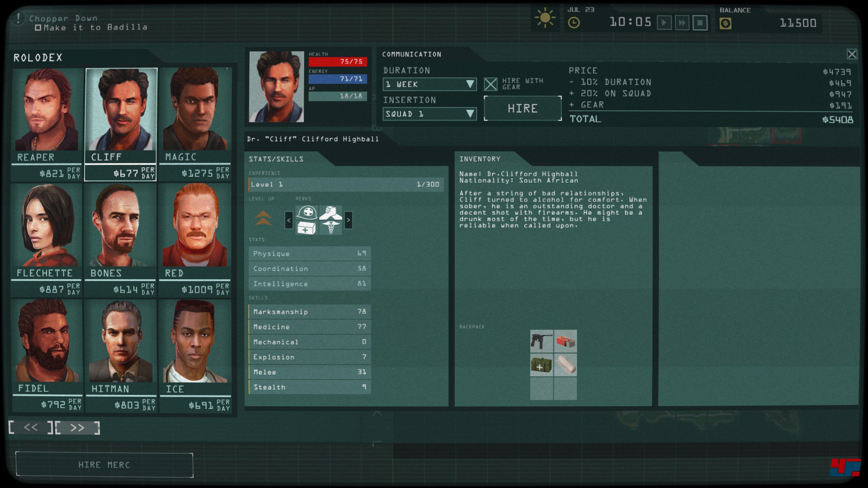The image size is (868, 488).
Task: Select the bandage roll in backpack
Action: click(565, 365)
